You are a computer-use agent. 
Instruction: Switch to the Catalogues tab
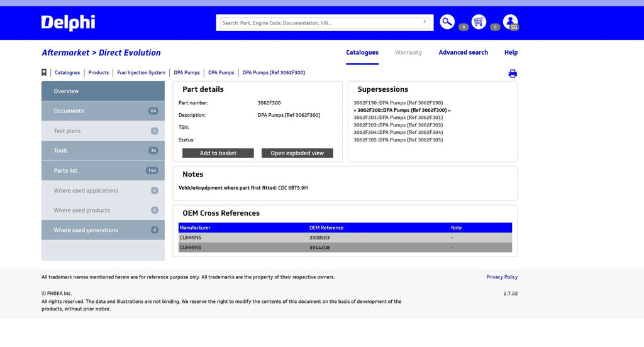(x=362, y=53)
